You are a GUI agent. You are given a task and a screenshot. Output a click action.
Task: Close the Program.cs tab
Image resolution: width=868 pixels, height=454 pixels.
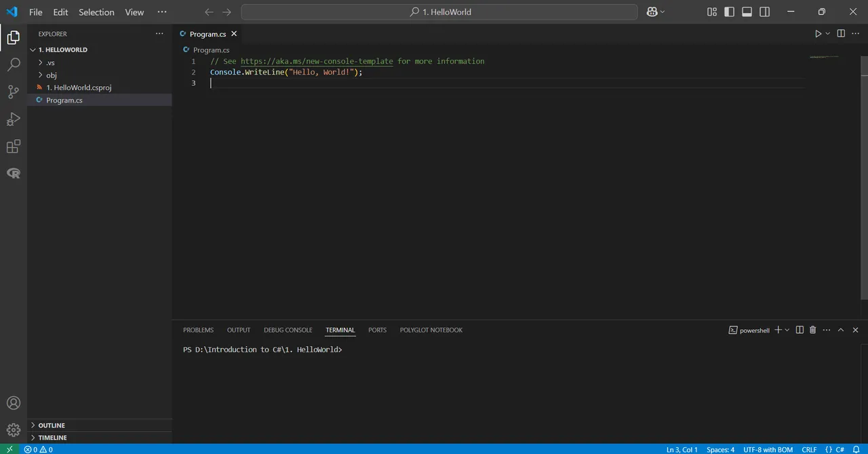coord(234,33)
